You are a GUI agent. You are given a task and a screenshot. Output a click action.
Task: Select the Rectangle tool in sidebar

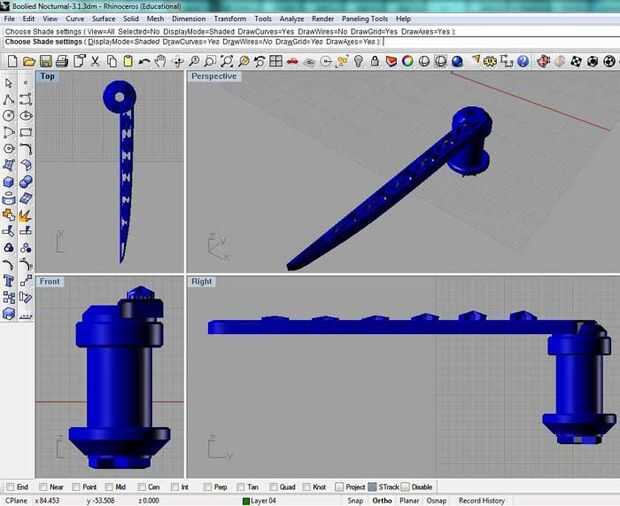26,132
